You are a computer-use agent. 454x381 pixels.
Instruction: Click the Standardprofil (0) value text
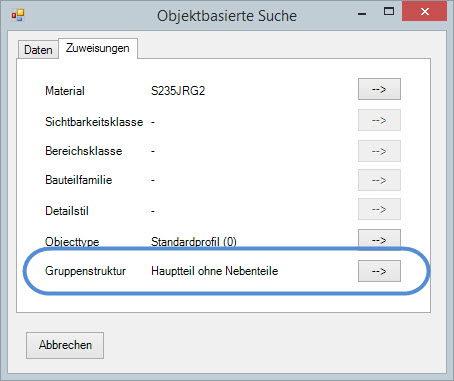tap(194, 242)
